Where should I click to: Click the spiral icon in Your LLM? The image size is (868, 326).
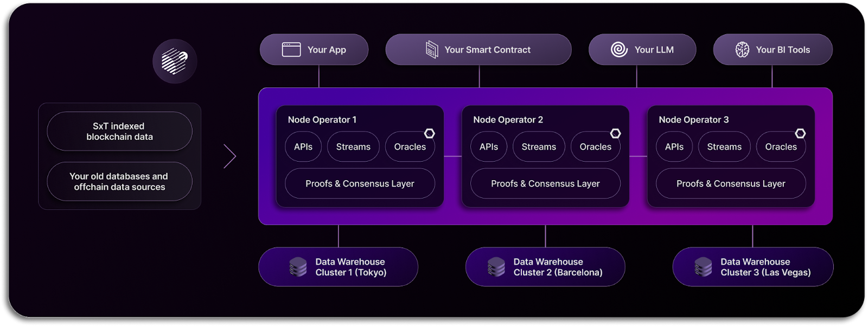(x=619, y=49)
